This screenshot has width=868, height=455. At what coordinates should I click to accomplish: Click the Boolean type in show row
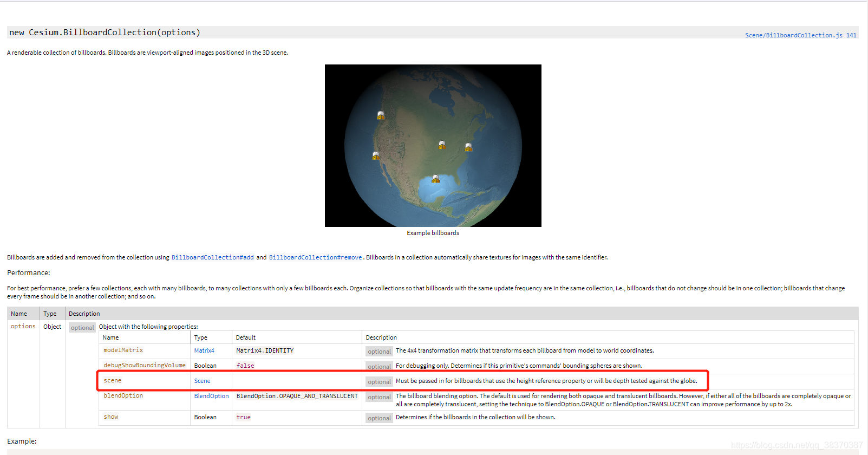tap(205, 417)
